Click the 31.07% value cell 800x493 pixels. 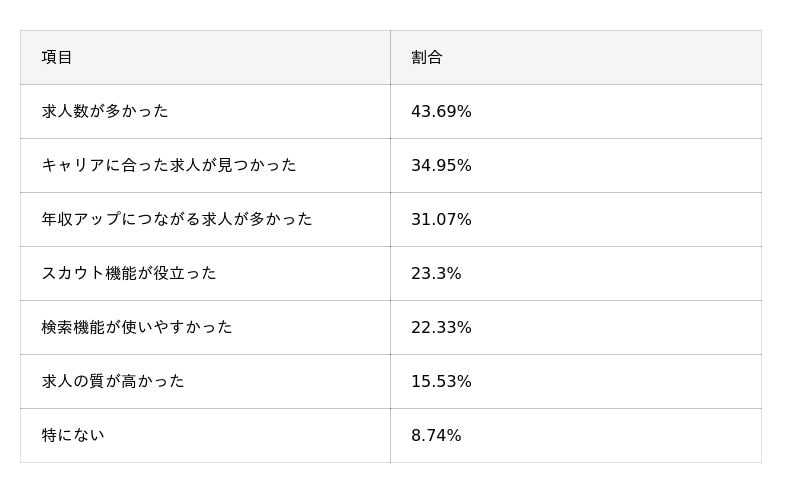click(441, 220)
